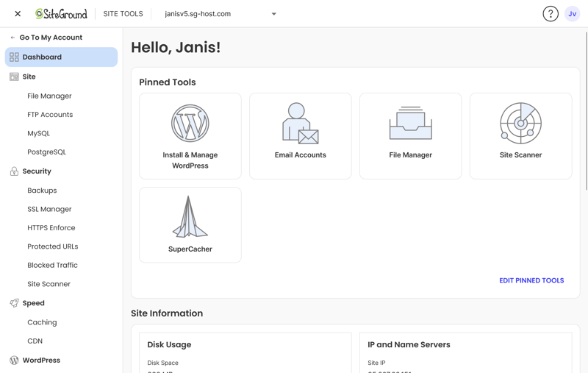Click the Security padlock icon

[x=14, y=171]
